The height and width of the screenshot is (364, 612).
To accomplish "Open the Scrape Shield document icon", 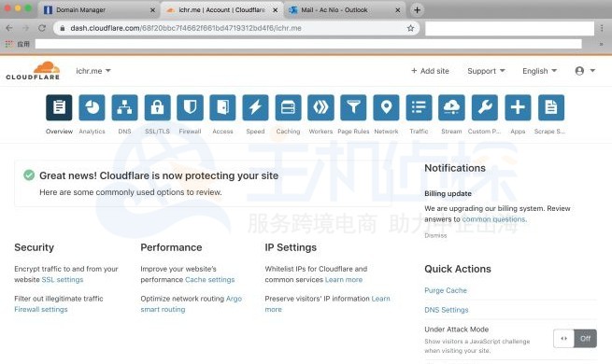I will coord(550,107).
